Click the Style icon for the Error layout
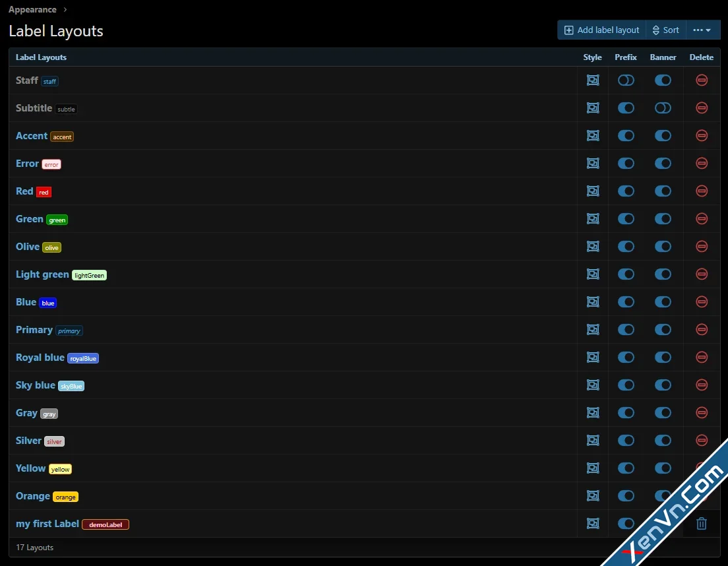This screenshot has width=728, height=566. (x=592, y=163)
